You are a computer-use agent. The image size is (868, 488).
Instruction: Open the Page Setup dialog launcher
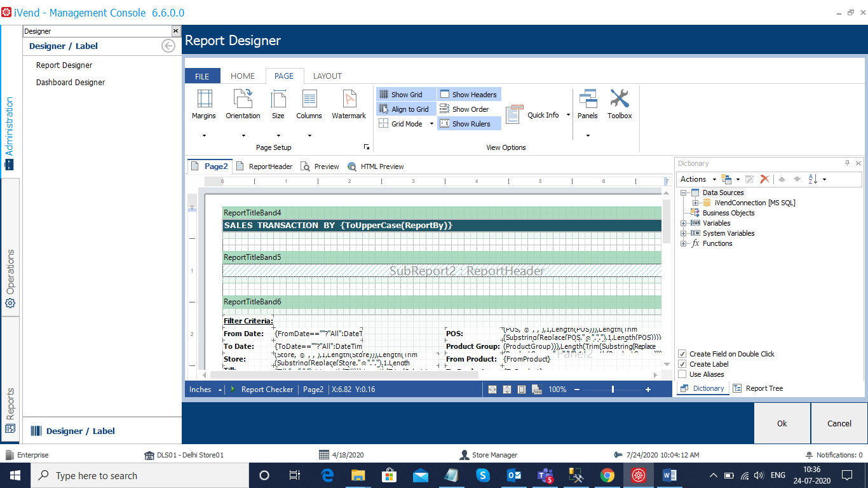(367, 147)
